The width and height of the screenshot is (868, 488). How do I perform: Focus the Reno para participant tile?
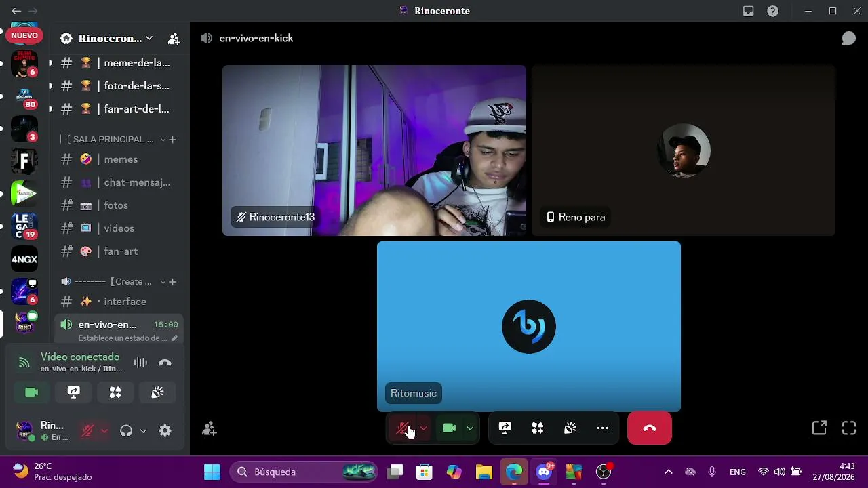(684, 150)
